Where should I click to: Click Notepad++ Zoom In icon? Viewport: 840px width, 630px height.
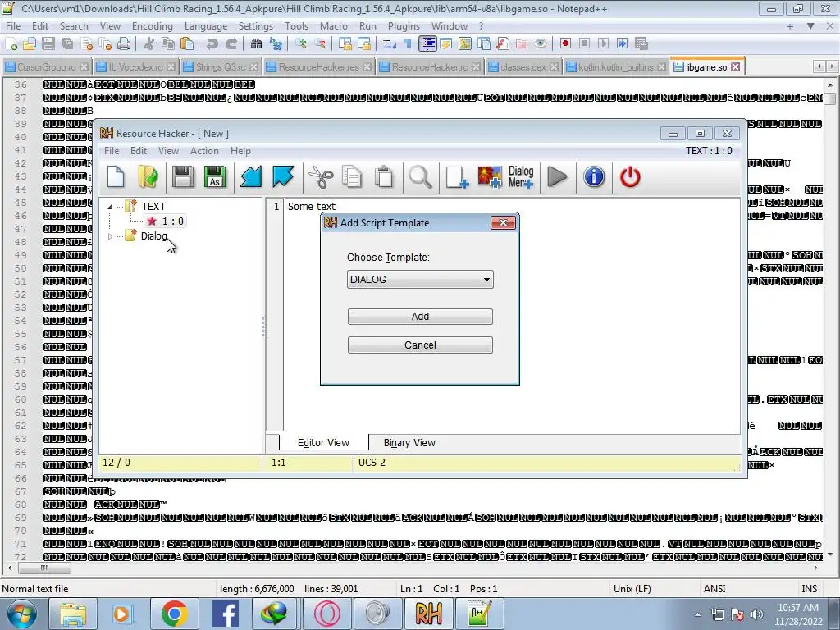[301, 44]
